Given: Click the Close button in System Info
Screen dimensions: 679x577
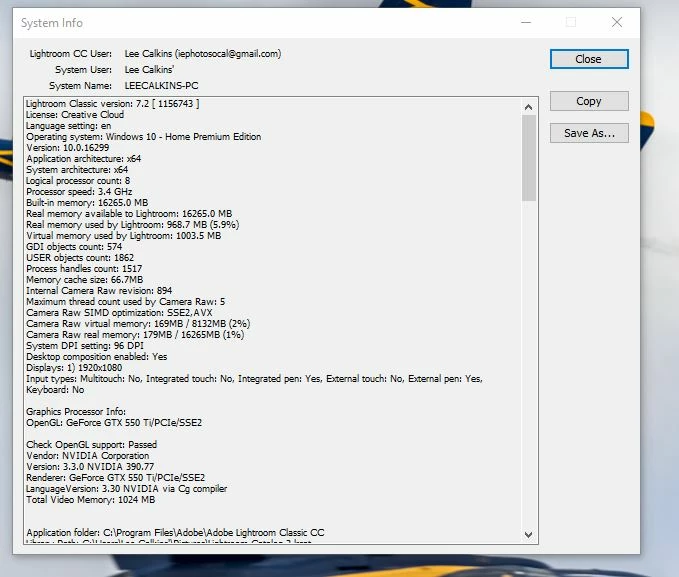Looking at the screenshot, I should click(x=589, y=59).
